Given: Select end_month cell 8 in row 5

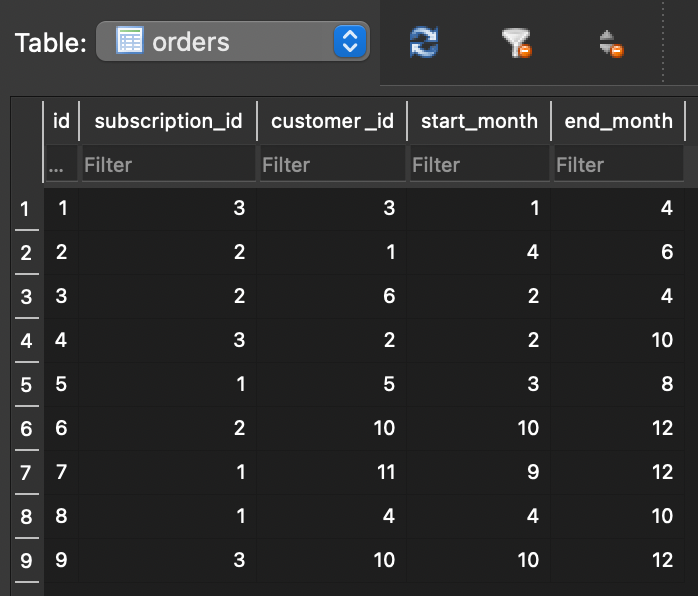Looking at the screenshot, I should [618, 385].
